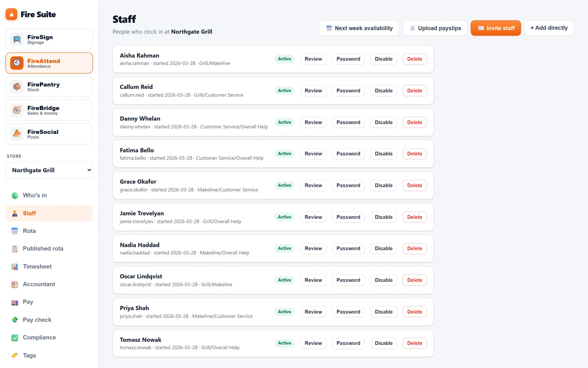The image size is (588, 368).
Task: Review Aisha Rahman's record
Action: tap(313, 59)
